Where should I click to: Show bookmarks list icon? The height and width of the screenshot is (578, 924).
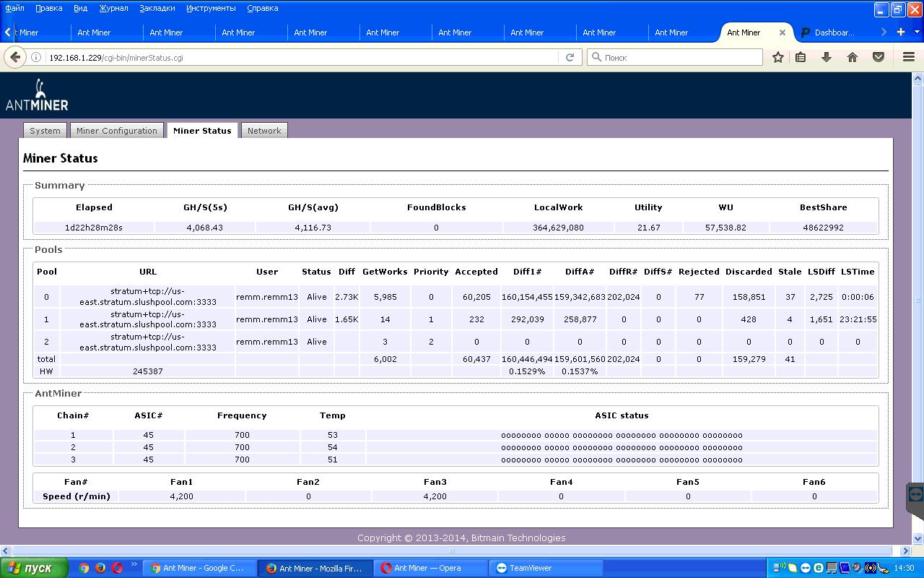[x=801, y=57]
